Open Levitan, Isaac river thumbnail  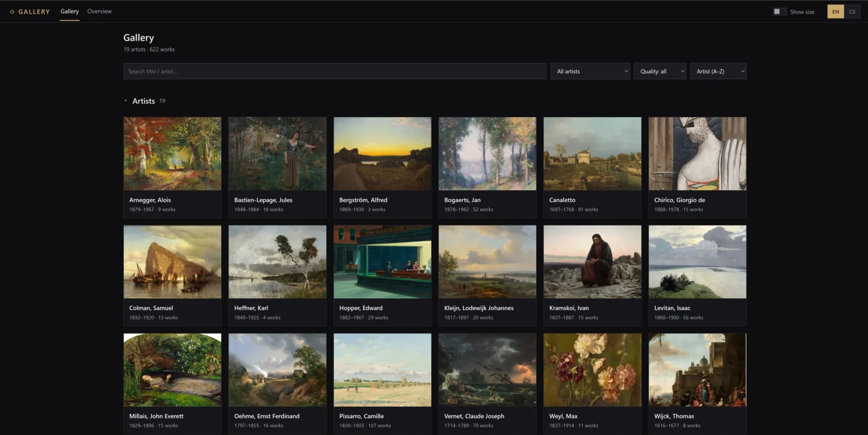(x=698, y=262)
